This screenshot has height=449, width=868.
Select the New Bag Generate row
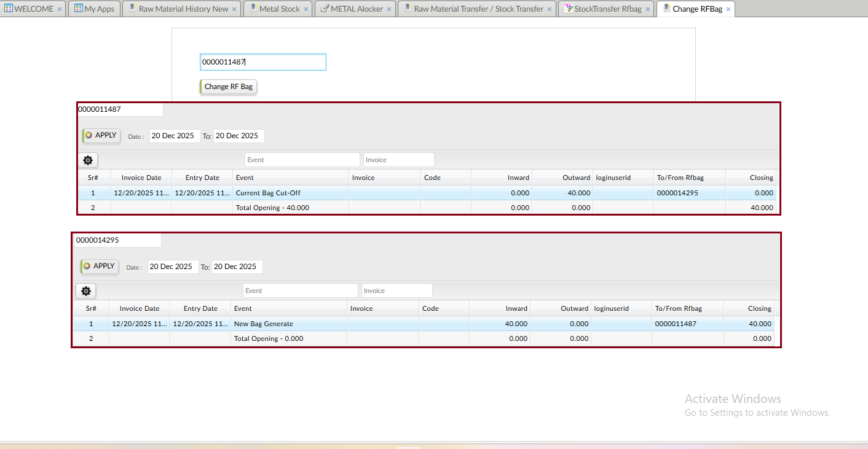pyautogui.click(x=289, y=324)
